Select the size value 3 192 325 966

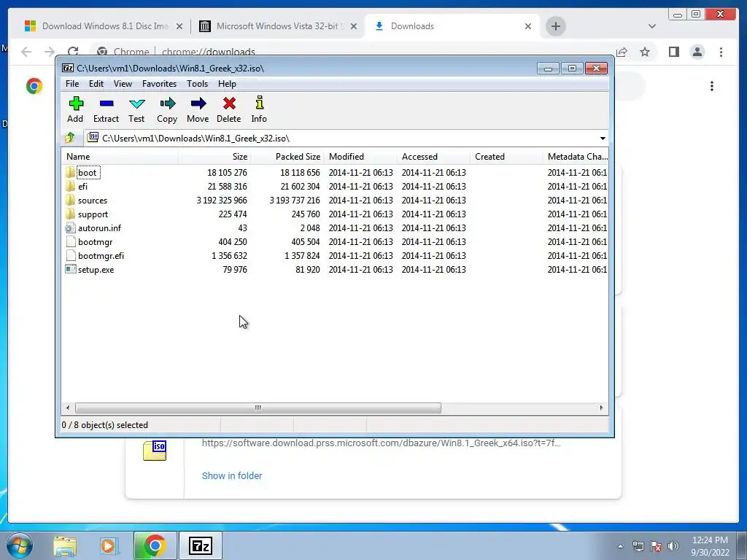tap(222, 200)
